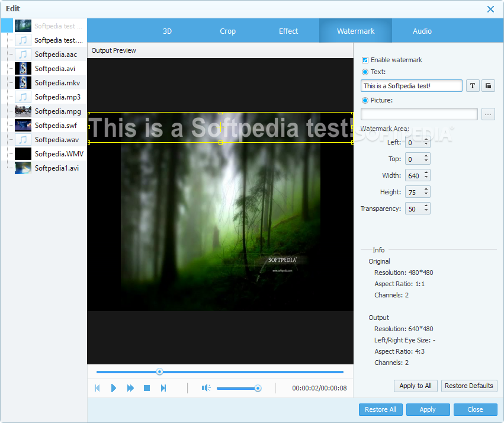Open the watermark text font settings

473,85
